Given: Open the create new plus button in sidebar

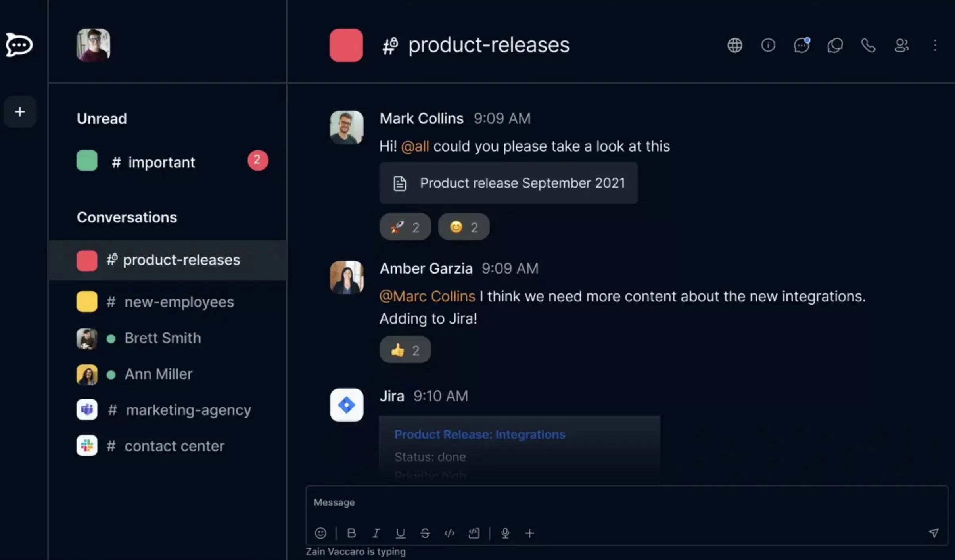Looking at the screenshot, I should pyautogui.click(x=20, y=112).
